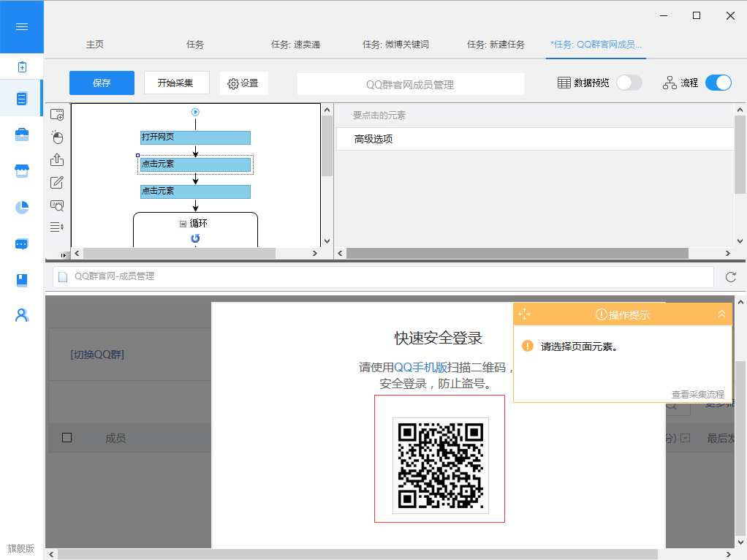This screenshot has height=560, width=747.
Task: Click the page icon in the address bar
Action: (63, 277)
